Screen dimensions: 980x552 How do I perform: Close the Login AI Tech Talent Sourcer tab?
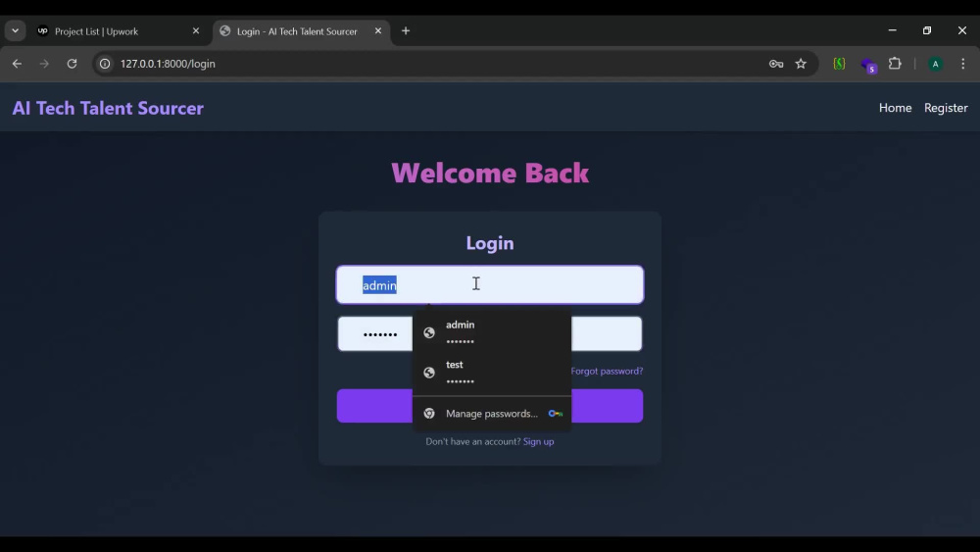coord(378,30)
